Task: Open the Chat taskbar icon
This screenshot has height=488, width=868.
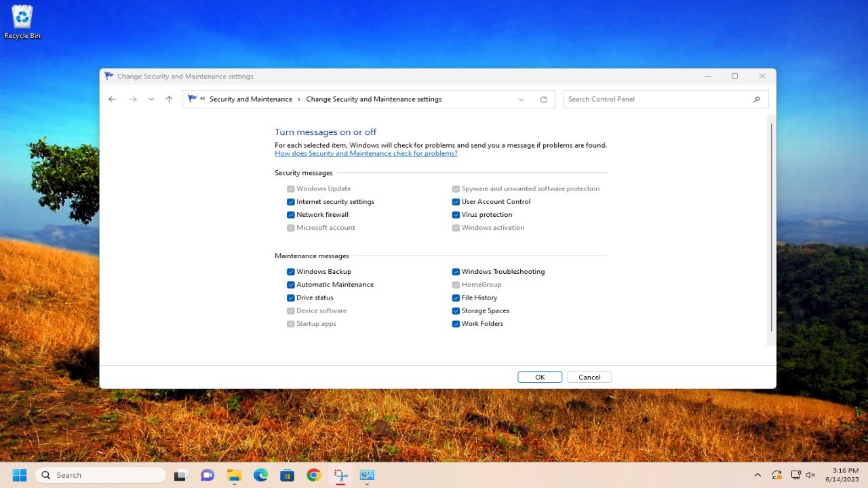Action: 208,475
